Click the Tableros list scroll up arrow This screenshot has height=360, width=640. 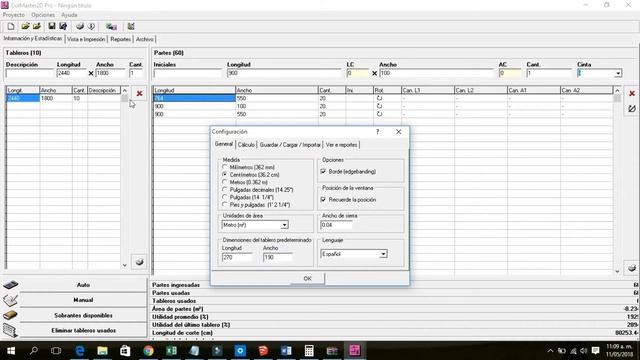pyautogui.click(x=125, y=90)
